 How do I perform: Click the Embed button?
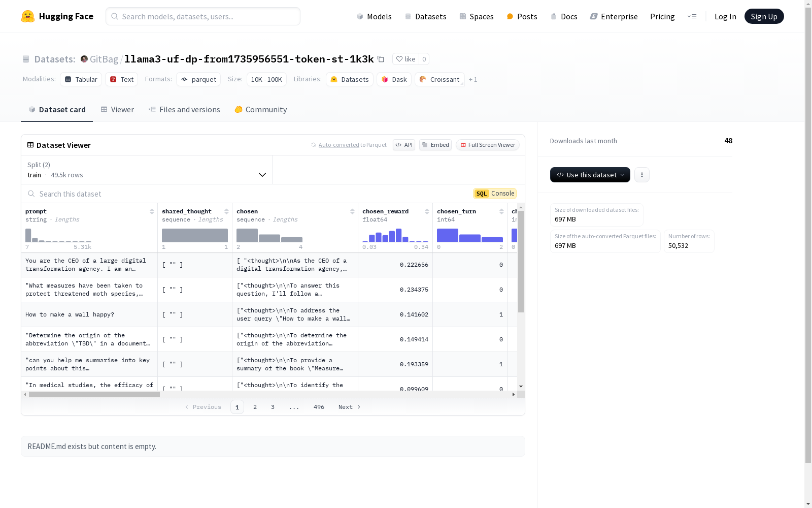click(435, 145)
